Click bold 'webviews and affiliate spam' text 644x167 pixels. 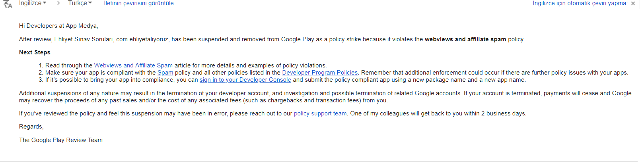pos(465,39)
